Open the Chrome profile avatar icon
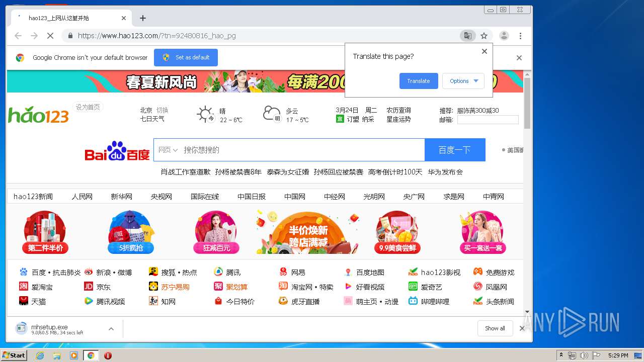The height and width of the screenshot is (362, 644). [x=504, y=36]
